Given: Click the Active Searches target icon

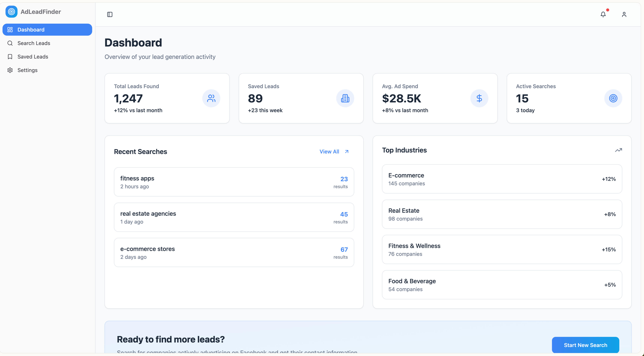Looking at the screenshot, I should tap(613, 98).
